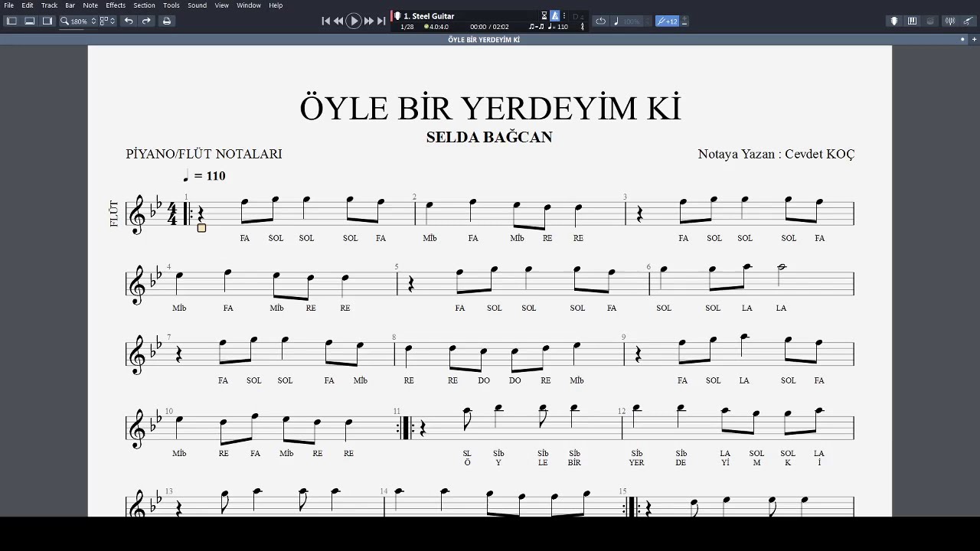This screenshot has height=551, width=980.
Task: Toggle the loop playback icon
Action: (x=601, y=21)
